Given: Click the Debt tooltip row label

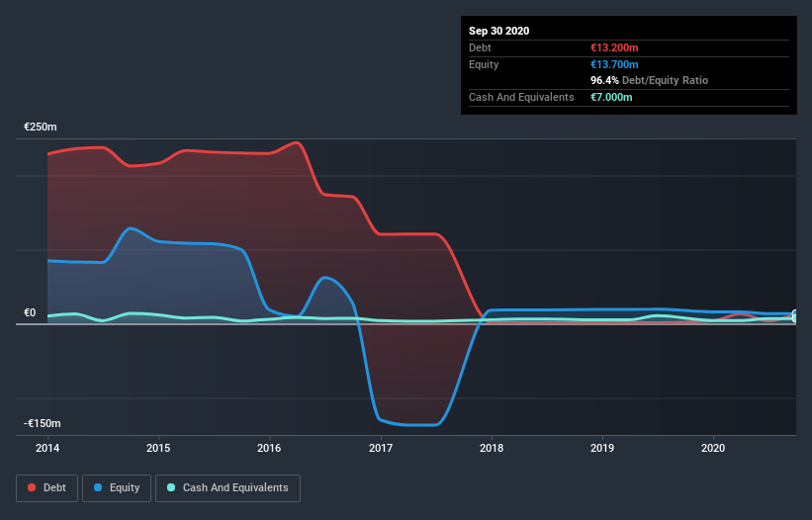Looking at the screenshot, I should click(480, 47).
